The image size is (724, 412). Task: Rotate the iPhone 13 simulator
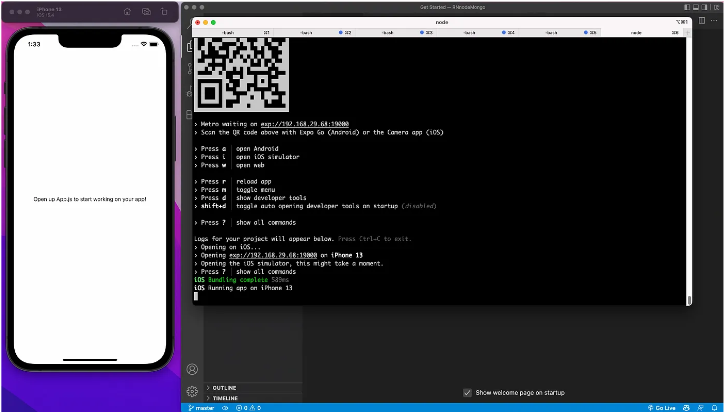click(x=165, y=11)
